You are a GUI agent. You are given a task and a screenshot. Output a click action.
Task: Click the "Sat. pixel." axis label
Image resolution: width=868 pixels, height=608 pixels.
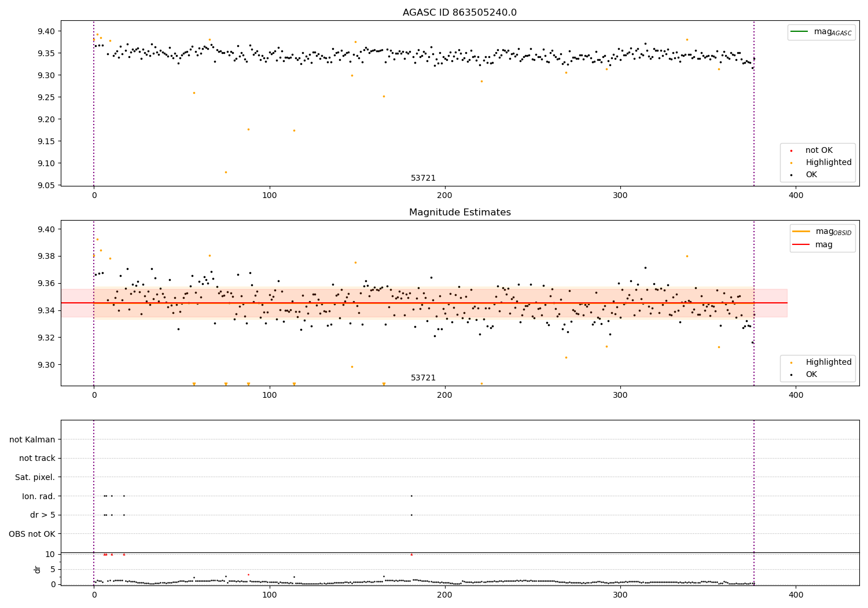35,478
